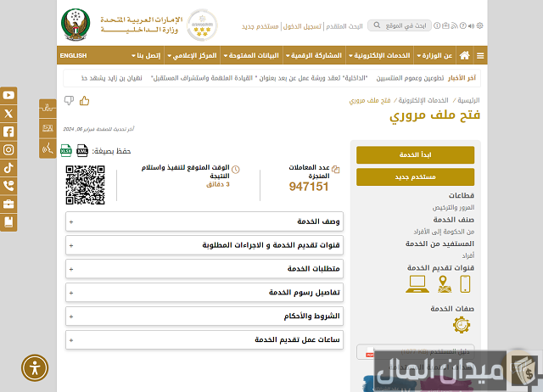Open the عن الوزارة navigation menu

434,55
